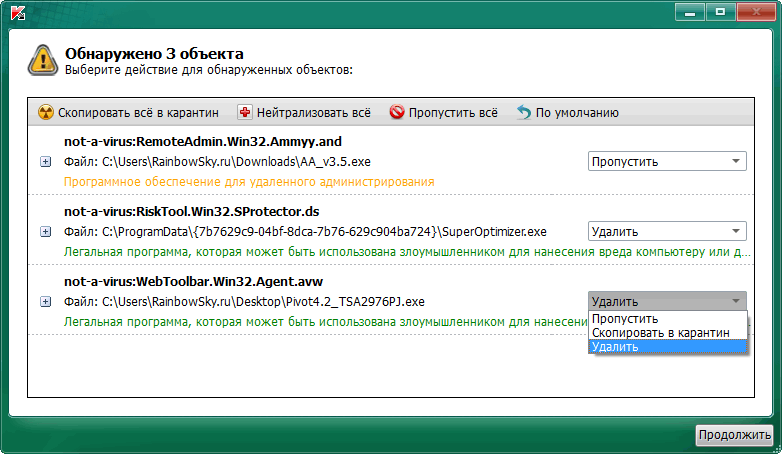Click threat name not-a-virus:RiskTool.Win32.SProtector.ds
782x454 pixels.
tap(192, 212)
